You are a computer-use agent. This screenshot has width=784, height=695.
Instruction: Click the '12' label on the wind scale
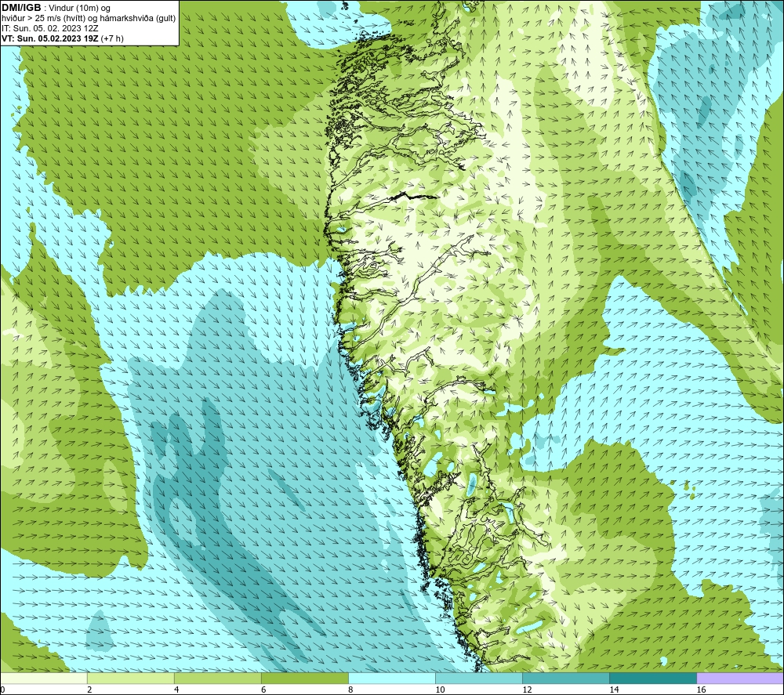click(x=527, y=690)
